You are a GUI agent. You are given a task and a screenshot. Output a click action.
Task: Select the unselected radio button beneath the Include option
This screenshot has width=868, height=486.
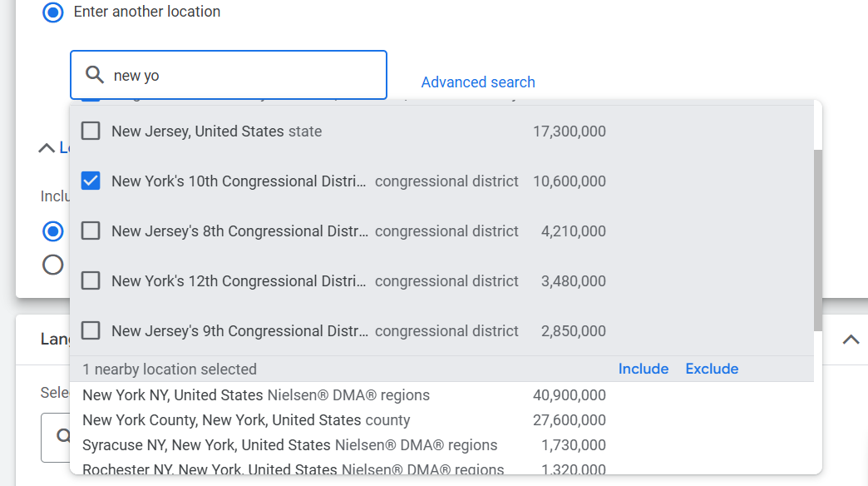(53, 265)
